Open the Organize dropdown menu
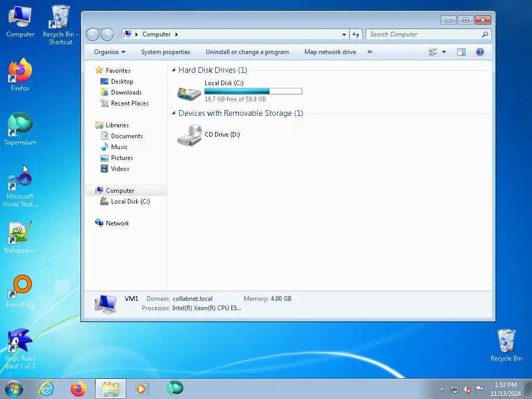This screenshot has height=399, width=532. coord(110,52)
